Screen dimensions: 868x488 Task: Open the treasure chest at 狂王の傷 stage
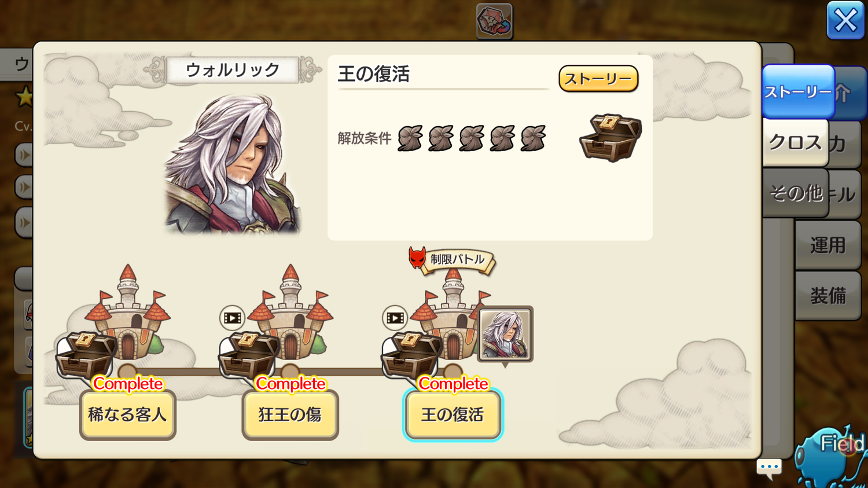pos(248,354)
